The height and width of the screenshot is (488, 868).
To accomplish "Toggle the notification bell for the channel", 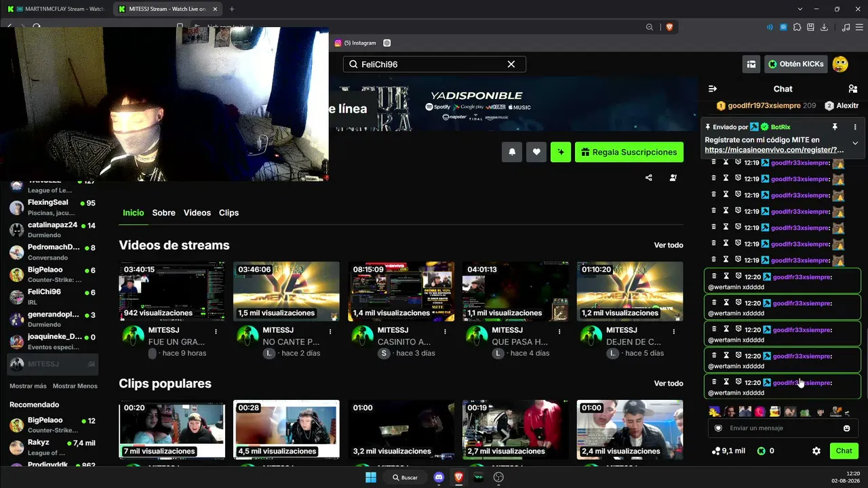I will click(512, 152).
